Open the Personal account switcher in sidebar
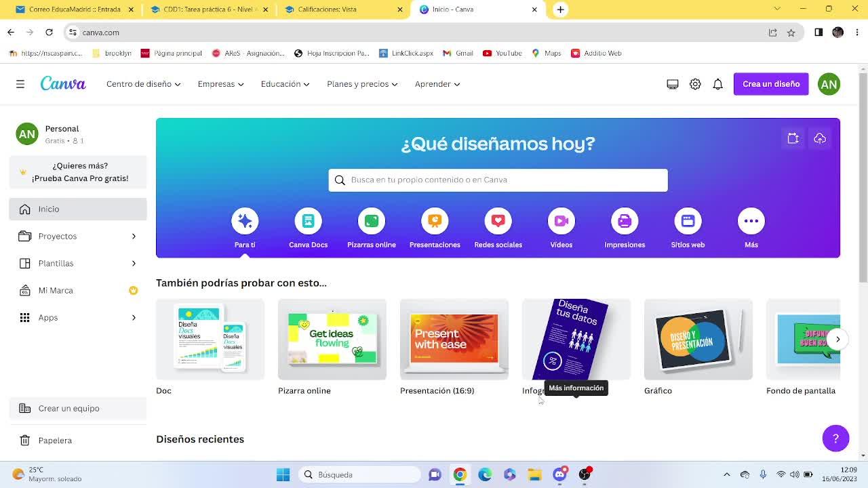The height and width of the screenshot is (488, 868). (x=78, y=134)
